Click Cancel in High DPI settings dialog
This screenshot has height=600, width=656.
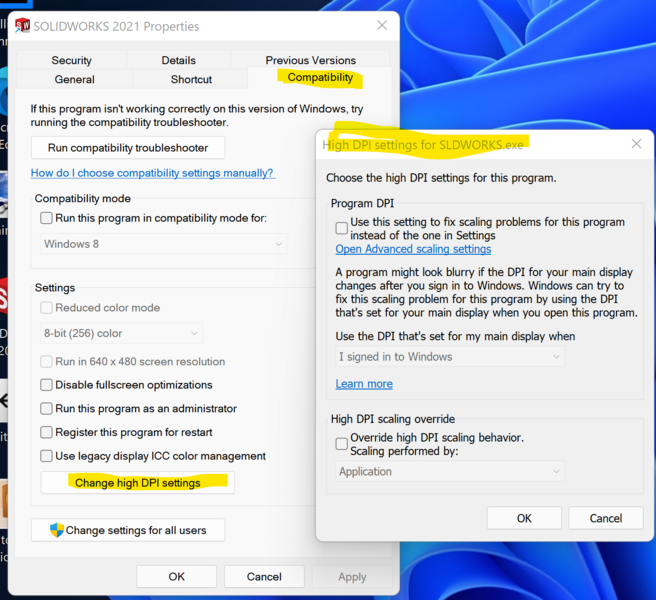click(606, 518)
